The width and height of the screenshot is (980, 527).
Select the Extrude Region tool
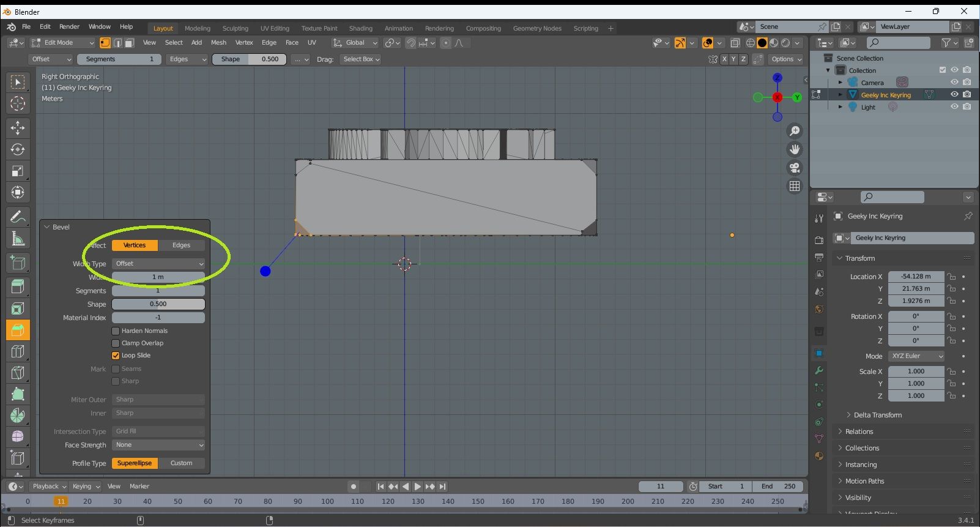click(18, 286)
